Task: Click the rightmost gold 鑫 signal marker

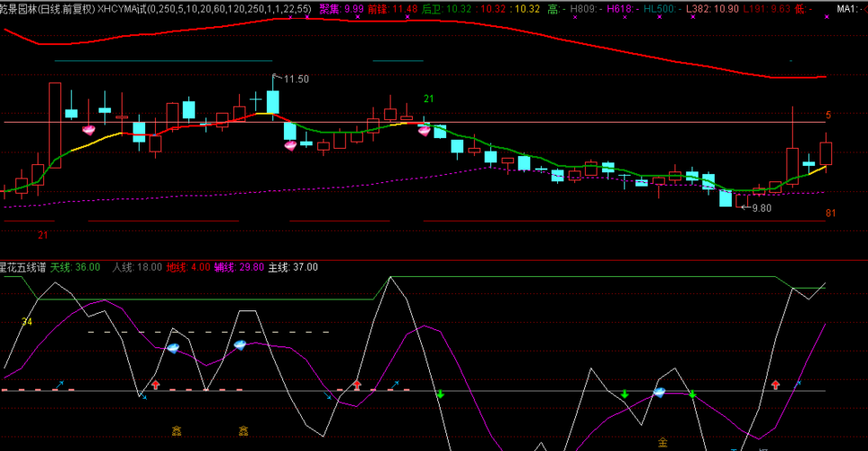Action: coord(243,430)
